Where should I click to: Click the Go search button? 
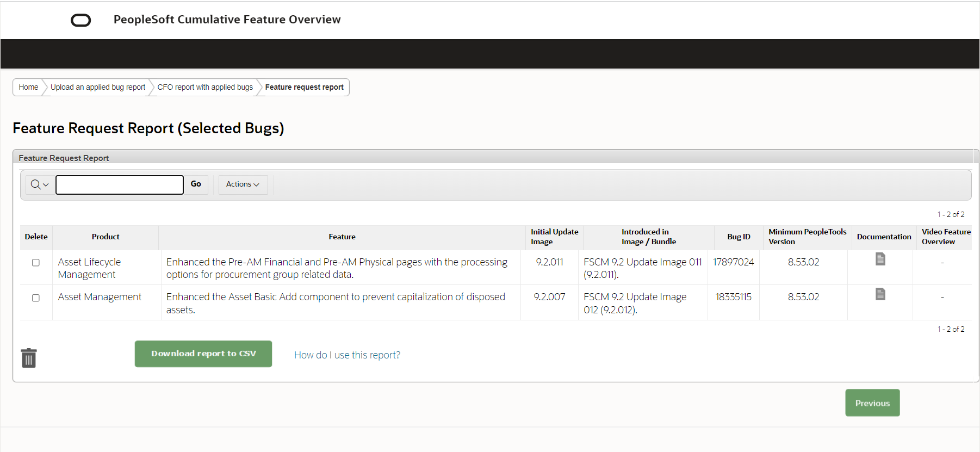pyautogui.click(x=196, y=184)
